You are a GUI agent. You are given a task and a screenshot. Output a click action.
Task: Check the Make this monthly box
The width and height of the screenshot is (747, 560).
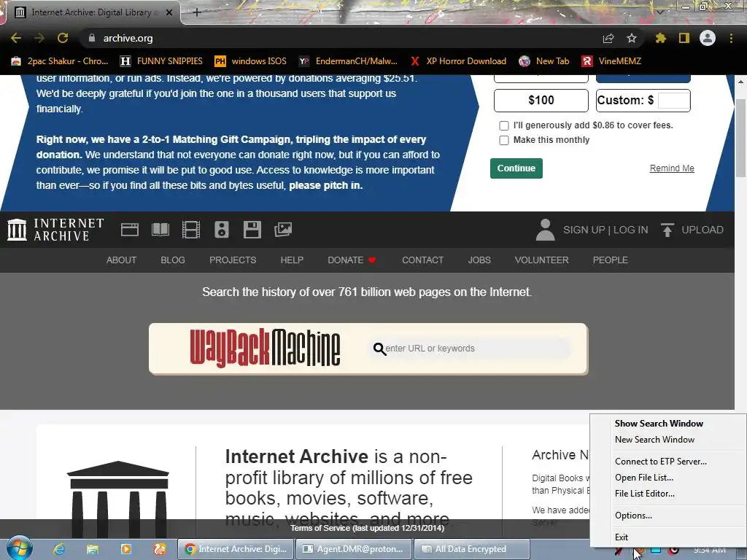coord(503,141)
